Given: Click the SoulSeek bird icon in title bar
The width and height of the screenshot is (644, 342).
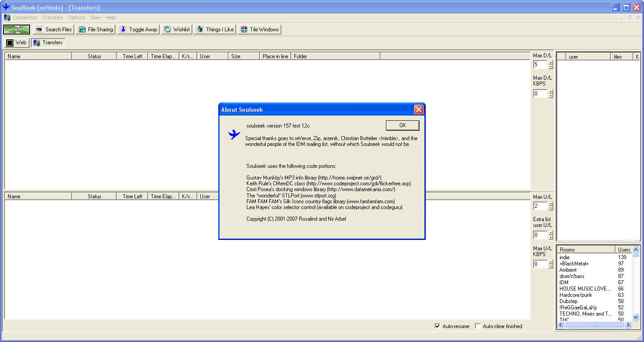Looking at the screenshot, I should point(6,7).
